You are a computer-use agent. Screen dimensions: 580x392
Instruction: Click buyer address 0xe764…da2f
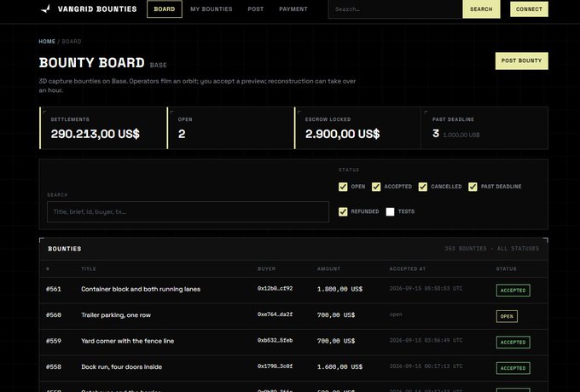click(275, 314)
